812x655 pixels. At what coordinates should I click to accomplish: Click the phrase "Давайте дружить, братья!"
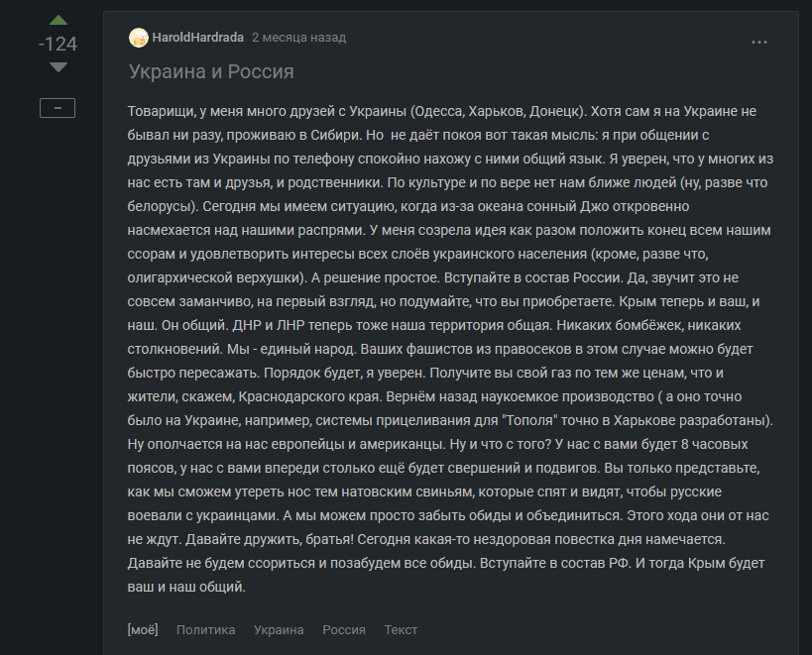click(270, 540)
